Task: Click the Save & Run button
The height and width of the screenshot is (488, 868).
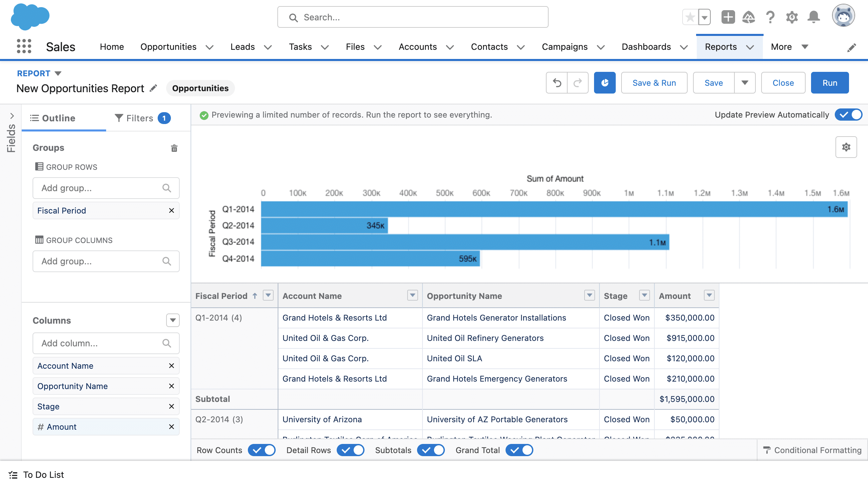Action: click(654, 82)
